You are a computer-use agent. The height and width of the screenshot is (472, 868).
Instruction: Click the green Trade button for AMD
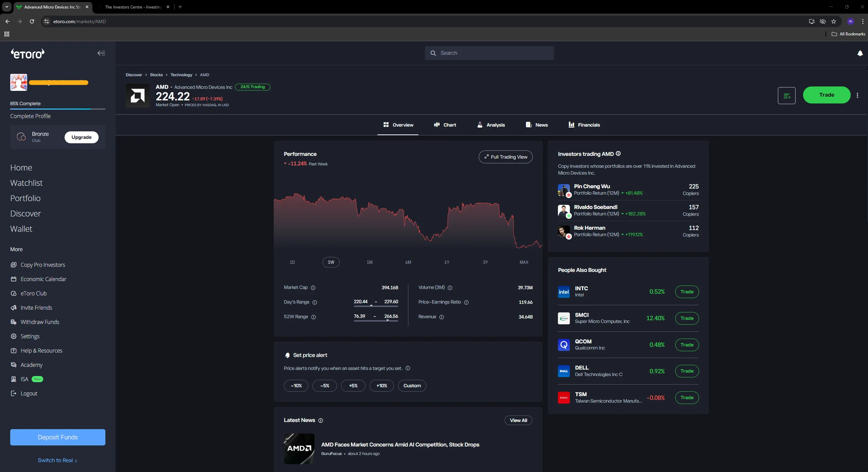827,95
